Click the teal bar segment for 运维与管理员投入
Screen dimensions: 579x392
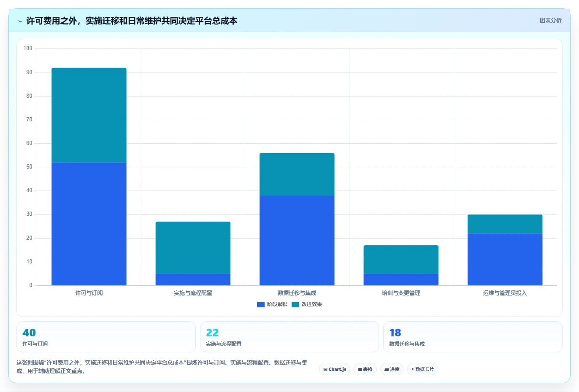(x=505, y=224)
